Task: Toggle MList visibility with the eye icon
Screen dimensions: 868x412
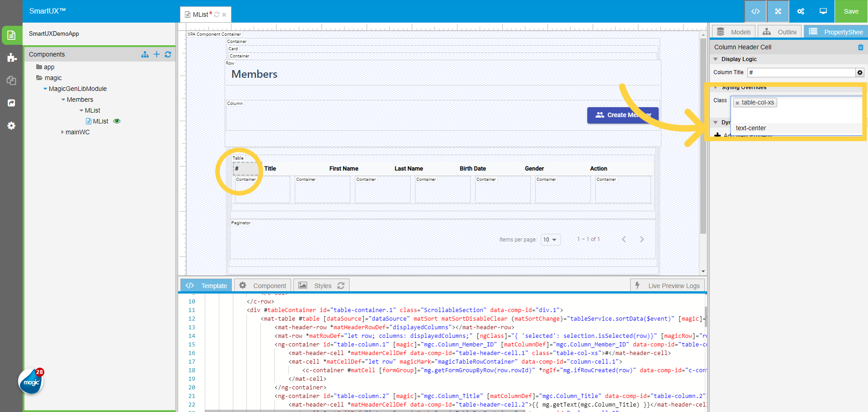Action: pos(117,121)
